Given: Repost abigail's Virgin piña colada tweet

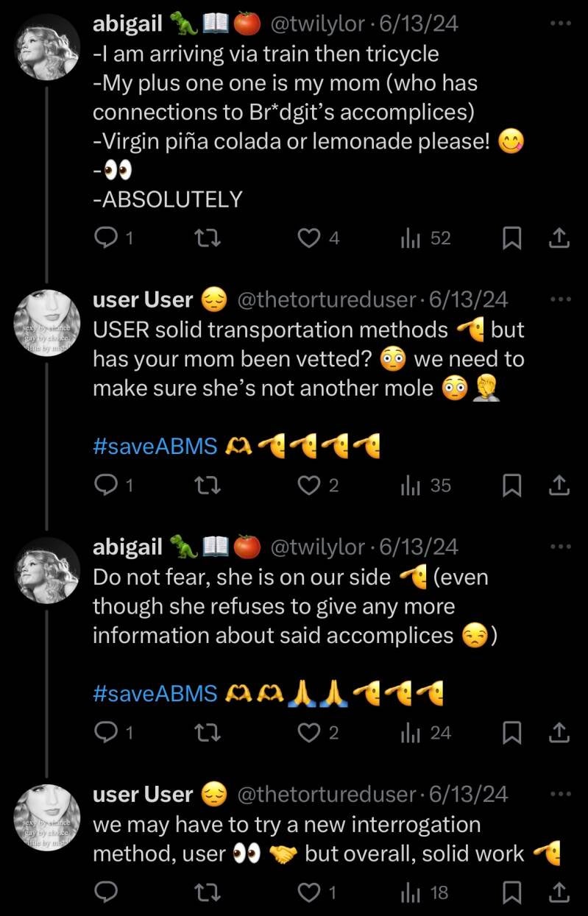Looking at the screenshot, I should [212, 238].
